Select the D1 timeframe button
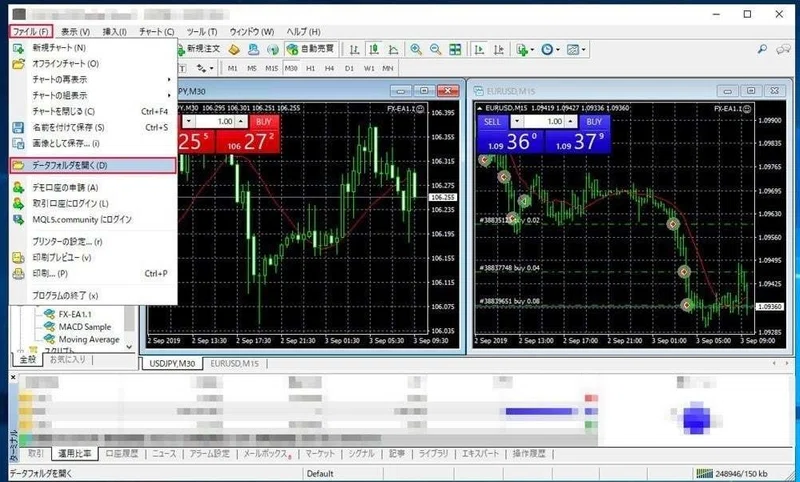 [349, 68]
